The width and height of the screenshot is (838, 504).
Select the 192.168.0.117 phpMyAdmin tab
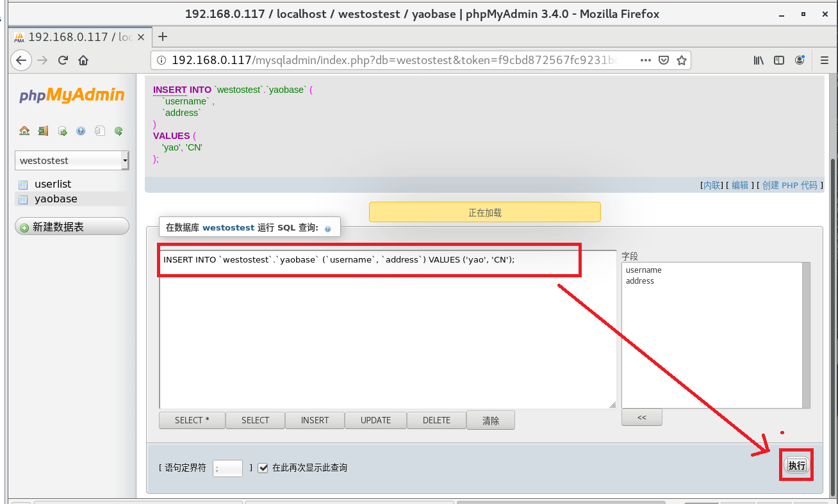coord(80,37)
